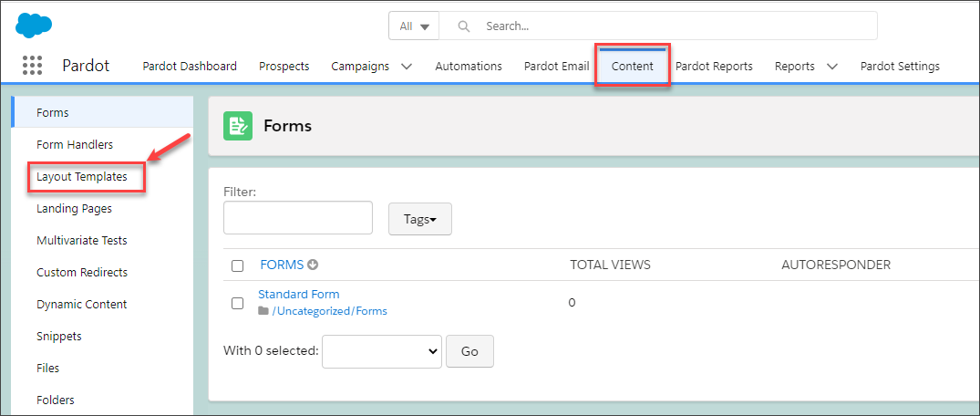Screen dimensions: 980x416
Task: Open the Pardot Reports tab
Action: pyautogui.click(x=714, y=66)
